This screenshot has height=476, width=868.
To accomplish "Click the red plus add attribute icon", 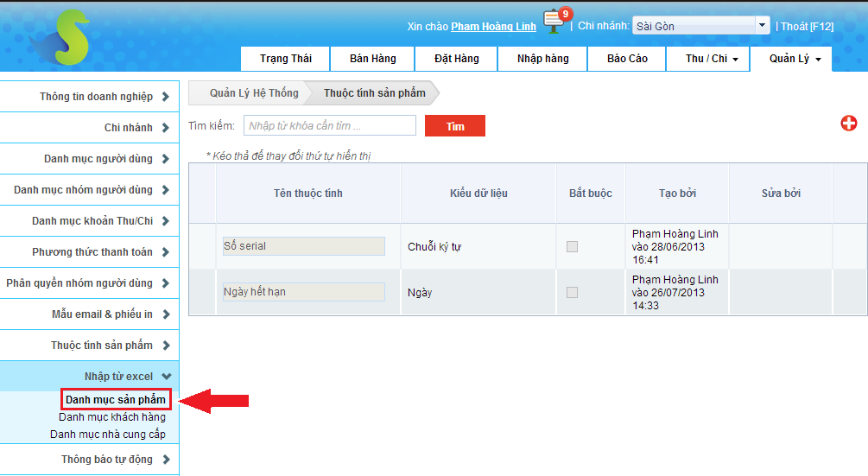I will [x=849, y=124].
